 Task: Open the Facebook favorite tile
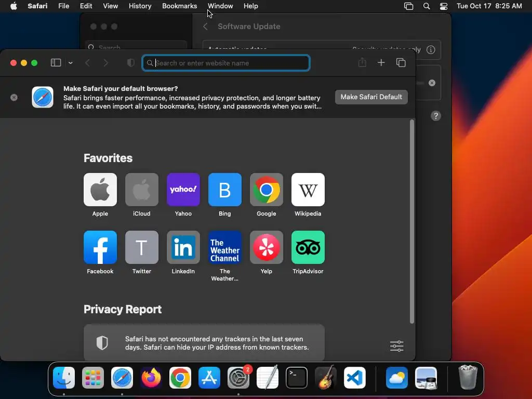pos(100,247)
